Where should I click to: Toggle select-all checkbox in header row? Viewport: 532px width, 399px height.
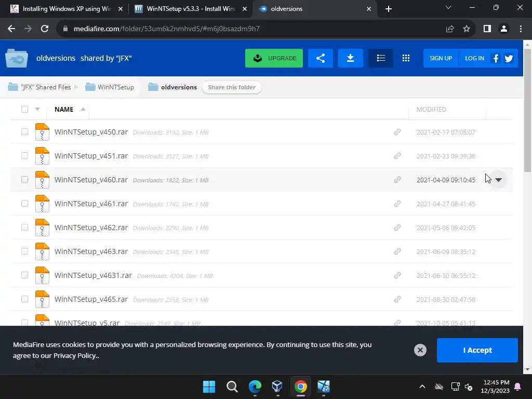(24, 109)
